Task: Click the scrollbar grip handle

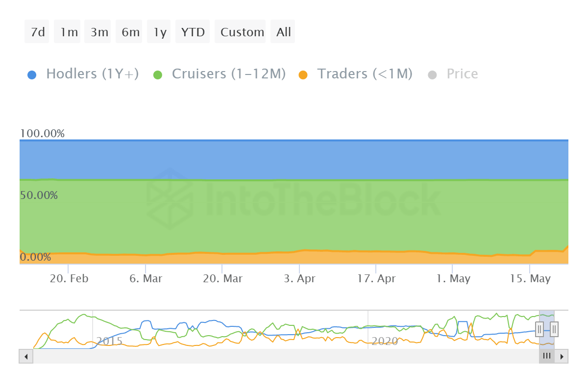Action: click(x=546, y=356)
